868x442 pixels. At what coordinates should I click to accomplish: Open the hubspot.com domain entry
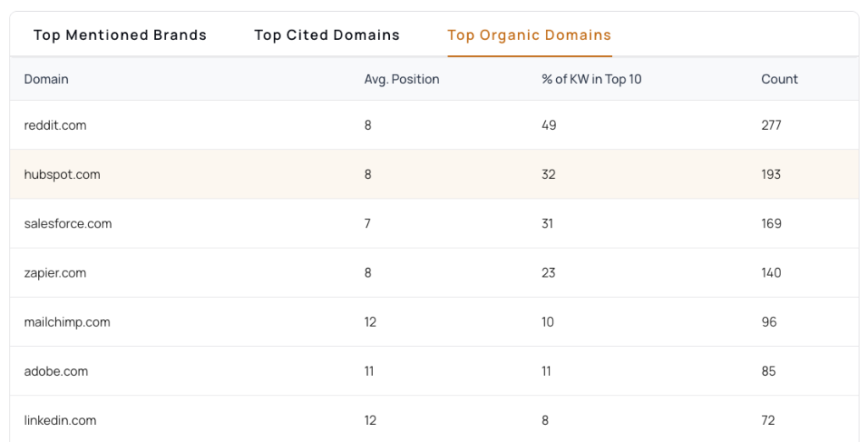[62, 175]
